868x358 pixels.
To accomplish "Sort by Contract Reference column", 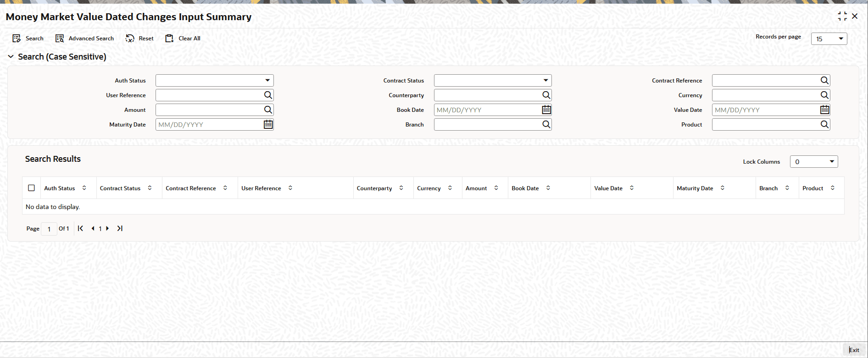I will [225, 188].
